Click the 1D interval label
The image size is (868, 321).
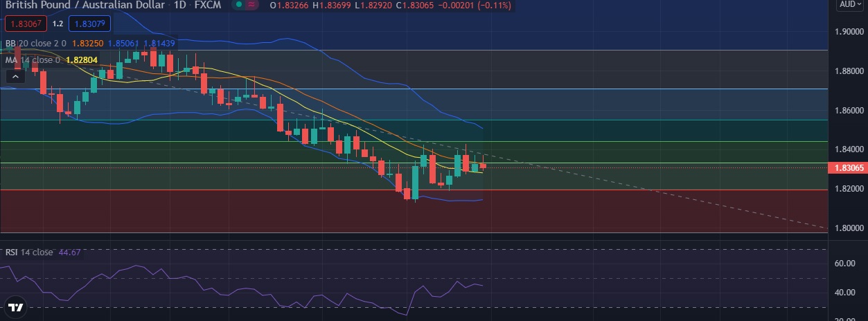[x=181, y=5]
